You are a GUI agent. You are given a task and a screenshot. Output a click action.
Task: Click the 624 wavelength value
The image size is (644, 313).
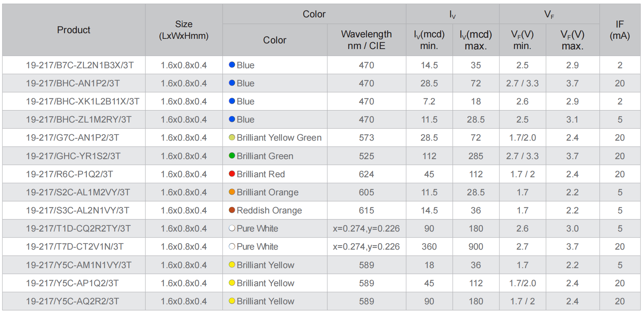[x=366, y=174]
